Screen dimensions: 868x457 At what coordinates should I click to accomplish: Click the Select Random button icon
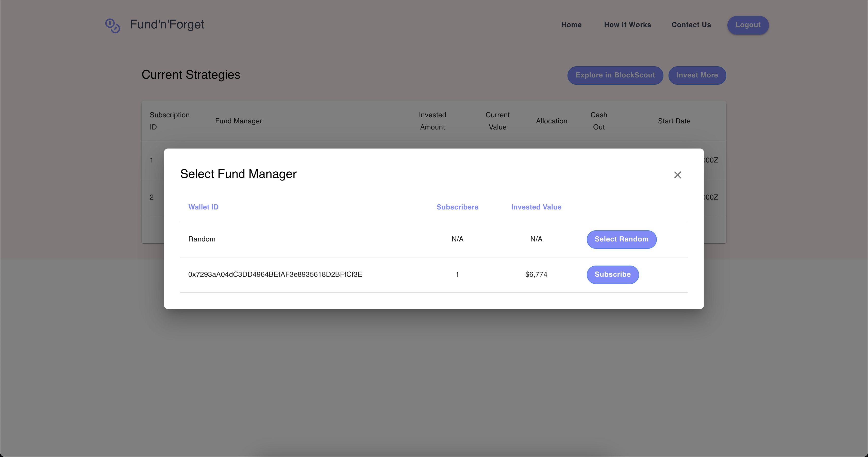point(622,239)
